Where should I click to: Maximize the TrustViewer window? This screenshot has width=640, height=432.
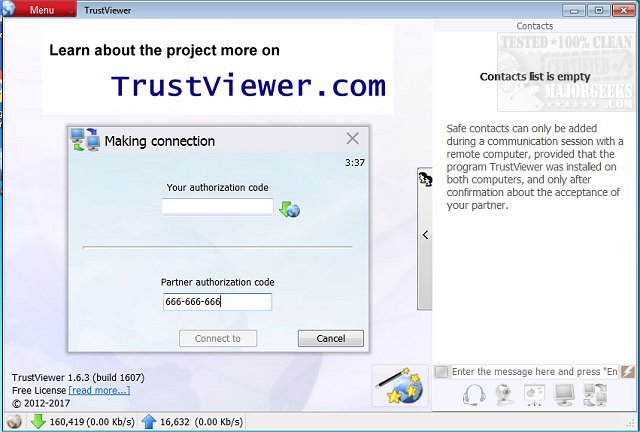coord(599,10)
